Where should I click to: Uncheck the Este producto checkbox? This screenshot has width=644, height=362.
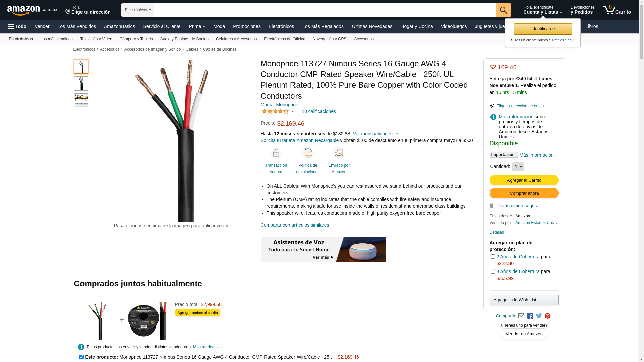tap(81, 357)
